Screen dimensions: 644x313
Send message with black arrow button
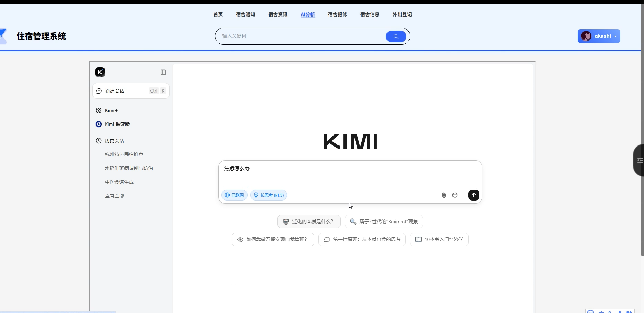click(x=474, y=195)
